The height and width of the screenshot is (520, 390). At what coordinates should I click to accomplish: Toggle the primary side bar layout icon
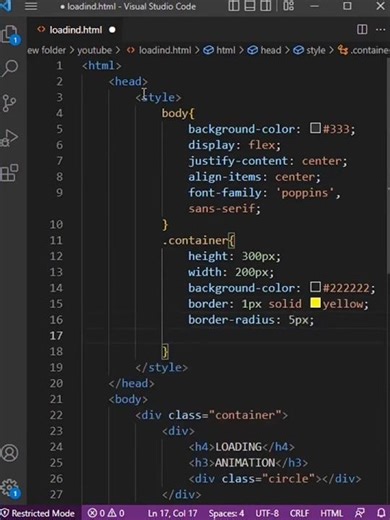[x=234, y=6]
